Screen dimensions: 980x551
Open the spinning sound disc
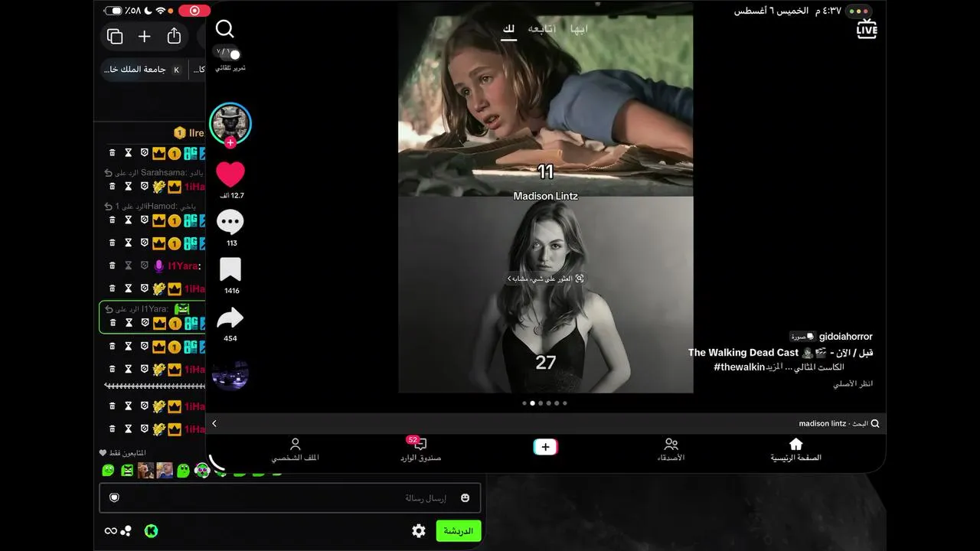[x=230, y=374]
